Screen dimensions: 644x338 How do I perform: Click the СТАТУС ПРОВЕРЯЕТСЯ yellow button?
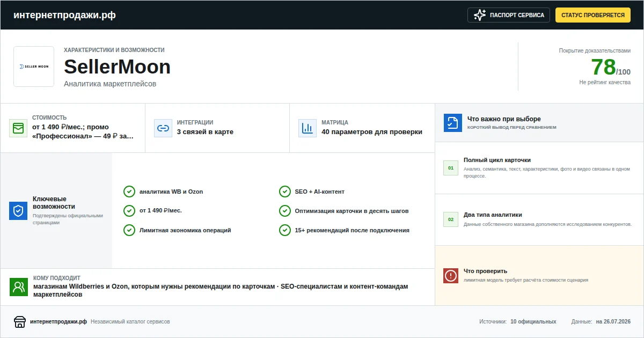point(593,15)
